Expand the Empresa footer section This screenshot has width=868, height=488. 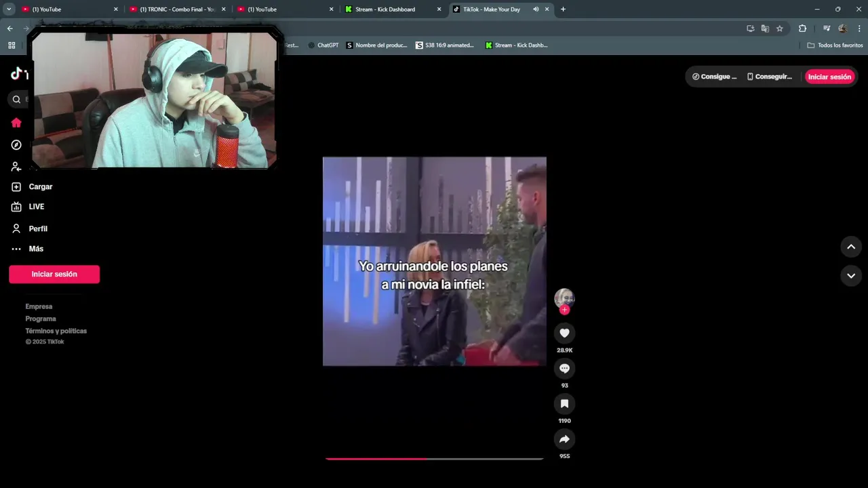pyautogui.click(x=39, y=306)
